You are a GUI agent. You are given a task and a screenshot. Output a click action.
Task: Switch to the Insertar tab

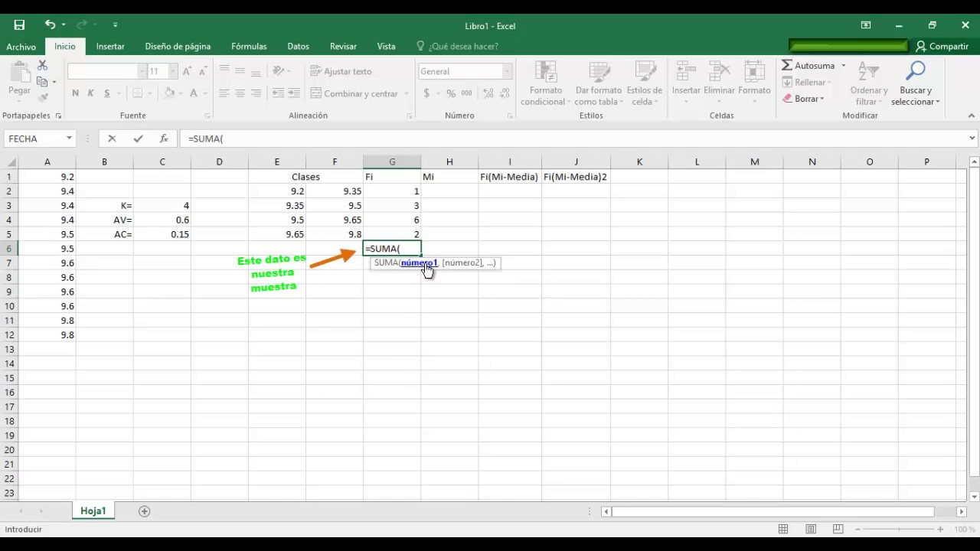click(x=110, y=47)
